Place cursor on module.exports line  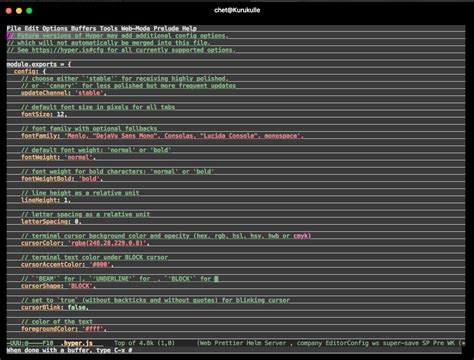point(39,64)
